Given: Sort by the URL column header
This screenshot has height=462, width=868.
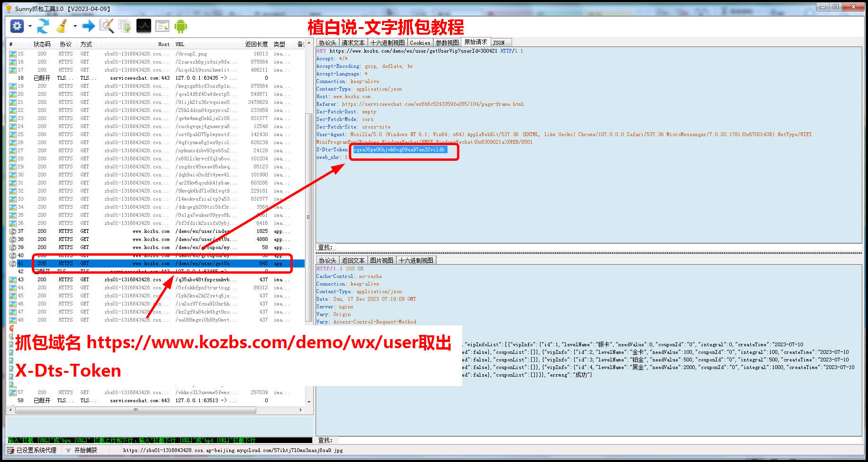Looking at the screenshot, I should coord(207,44).
